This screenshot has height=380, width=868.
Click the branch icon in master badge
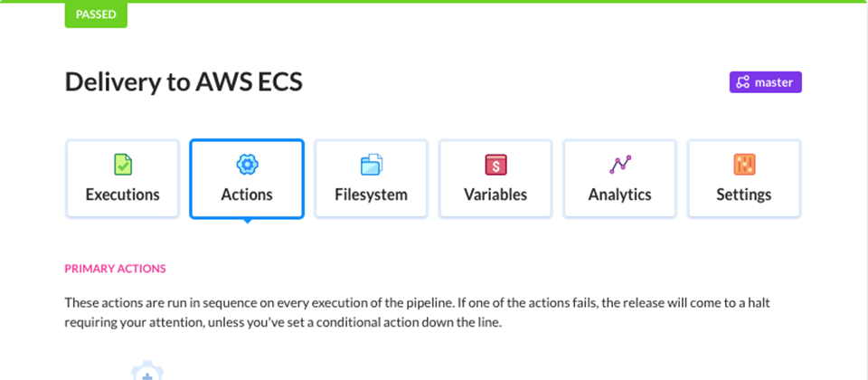(x=743, y=82)
